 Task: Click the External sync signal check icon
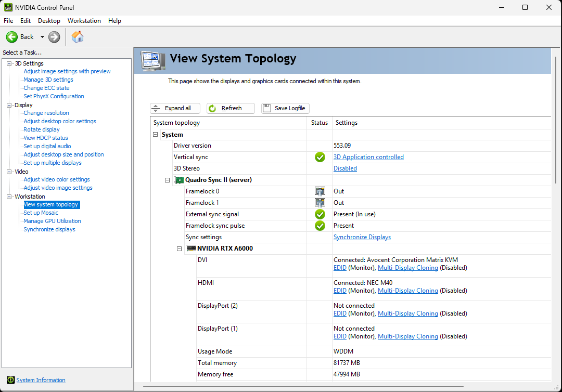point(320,214)
